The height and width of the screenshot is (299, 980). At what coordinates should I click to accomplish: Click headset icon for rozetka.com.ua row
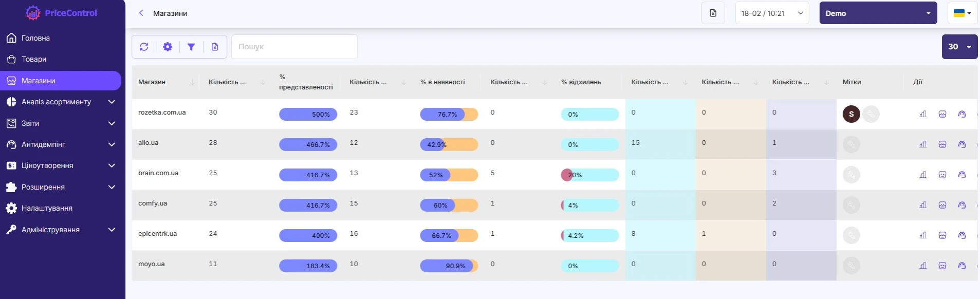pyautogui.click(x=962, y=114)
